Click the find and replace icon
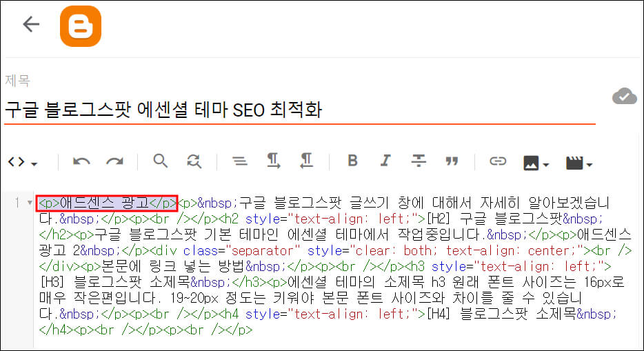644x351 pixels. (x=194, y=161)
